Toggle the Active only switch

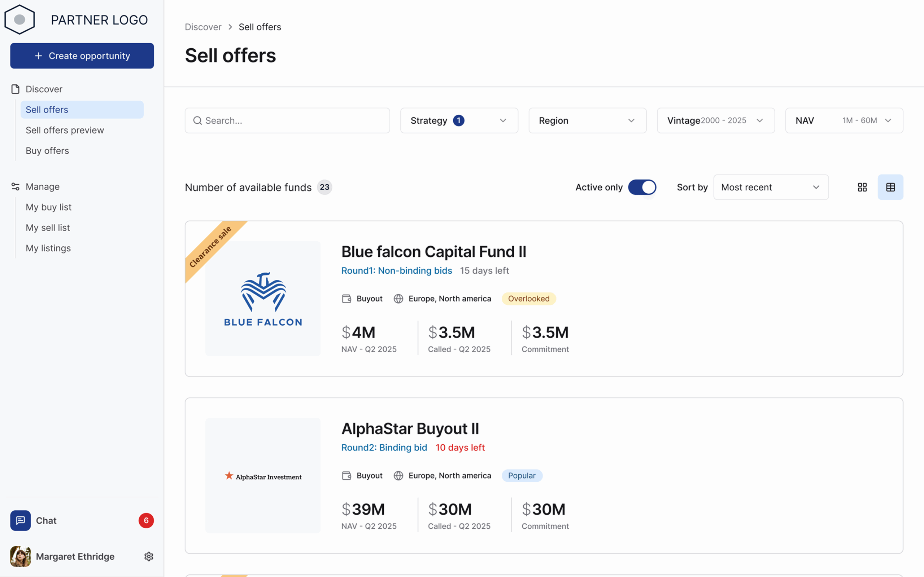click(x=642, y=188)
